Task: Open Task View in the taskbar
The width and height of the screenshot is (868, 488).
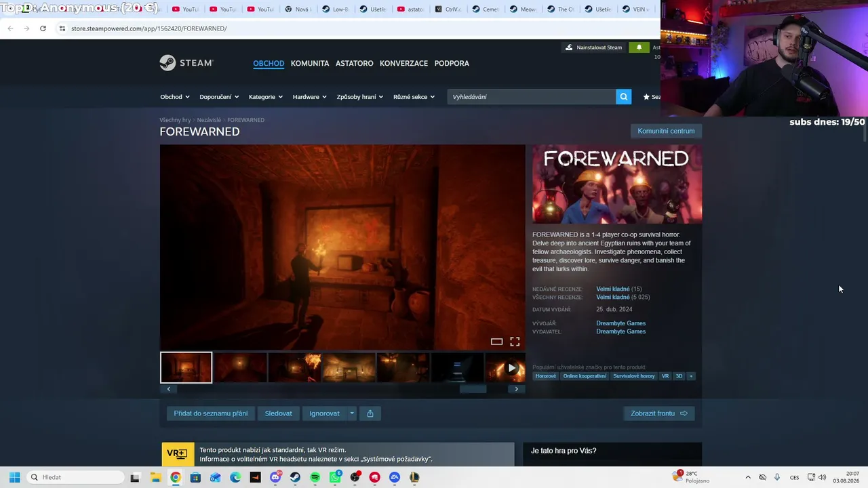Action: (x=135, y=477)
